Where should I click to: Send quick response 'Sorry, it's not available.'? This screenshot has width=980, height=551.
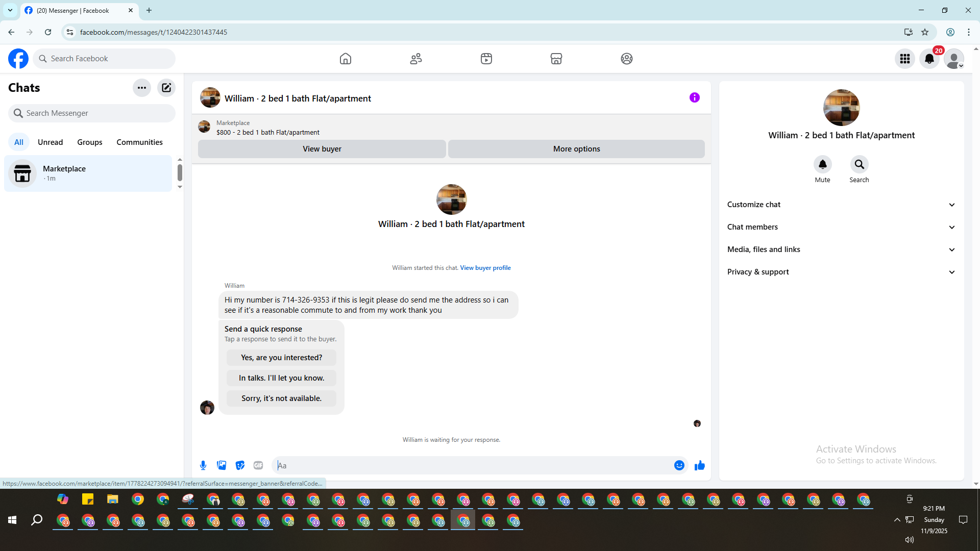click(x=281, y=398)
